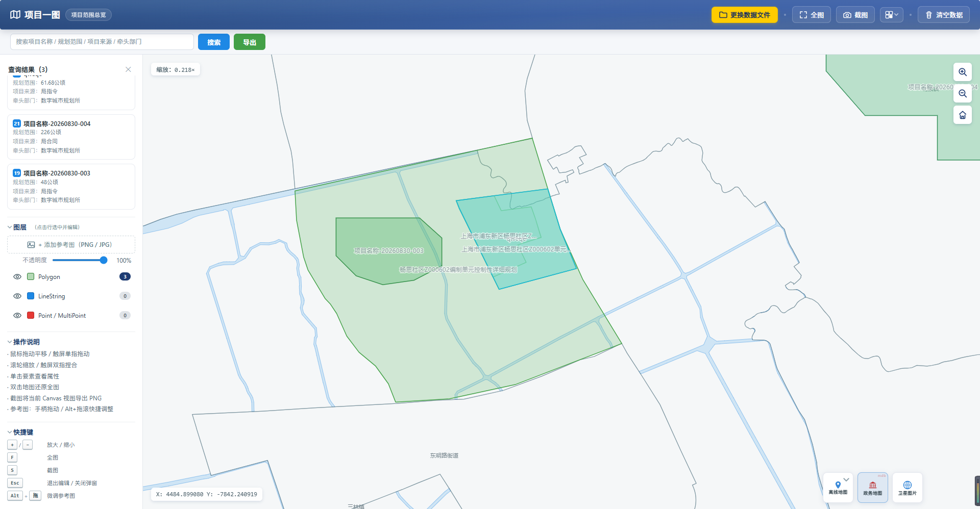Click the 不透明度 opacity slider handle
The width and height of the screenshot is (980, 509).
click(104, 260)
